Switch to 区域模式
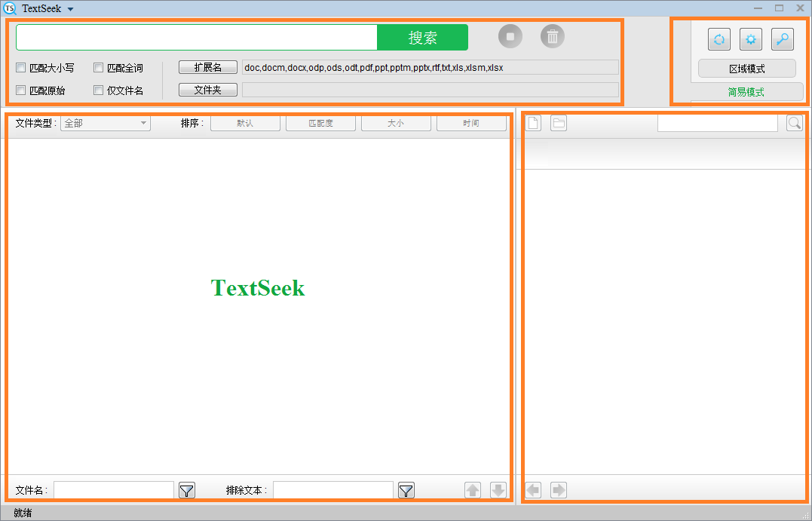 click(746, 69)
